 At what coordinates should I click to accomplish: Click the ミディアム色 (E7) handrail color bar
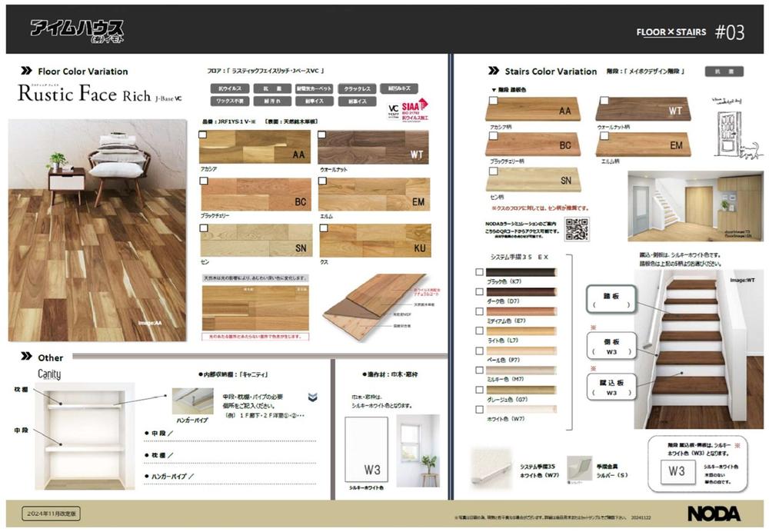point(521,311)
